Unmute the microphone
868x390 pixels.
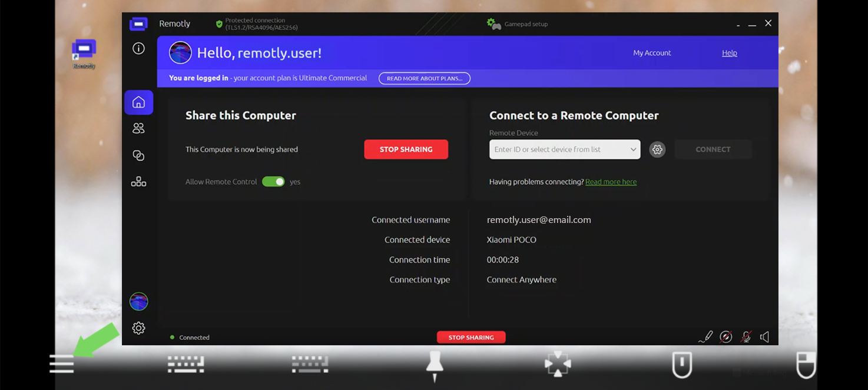pyautogui.click(x=746, y=336)
